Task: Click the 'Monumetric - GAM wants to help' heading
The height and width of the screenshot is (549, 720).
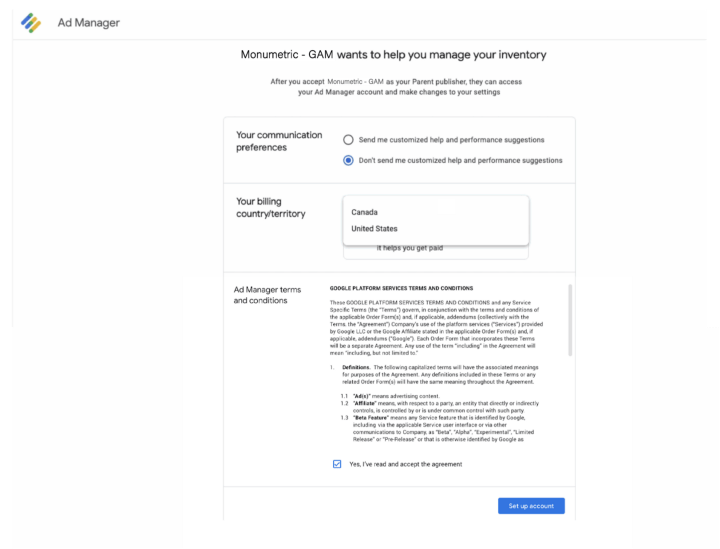Action: (x=394, y=55)
